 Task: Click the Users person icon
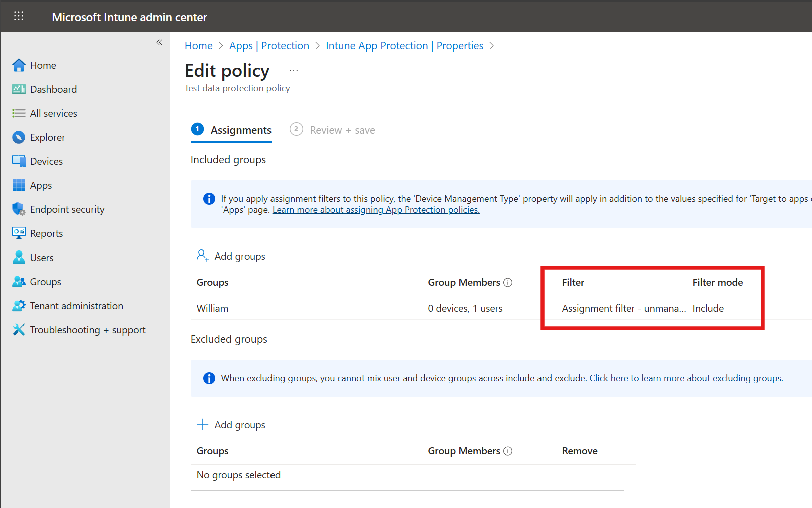(19, 258)
